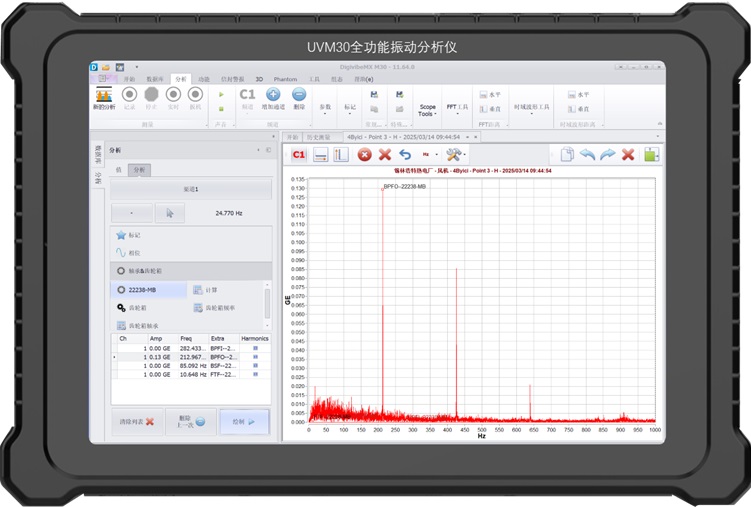Click the blue minus 删除 channel icon
751x507 pixels.
point(299,95)
